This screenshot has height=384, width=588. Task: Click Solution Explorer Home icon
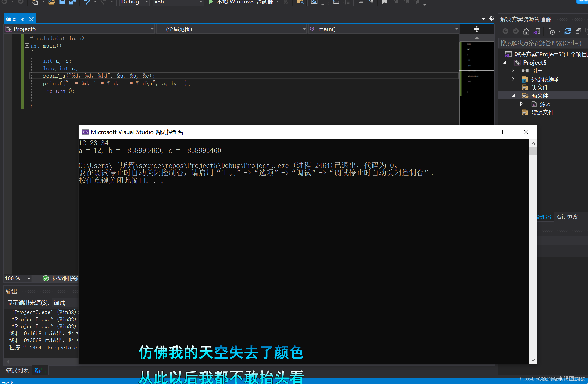tap(526, 31)
